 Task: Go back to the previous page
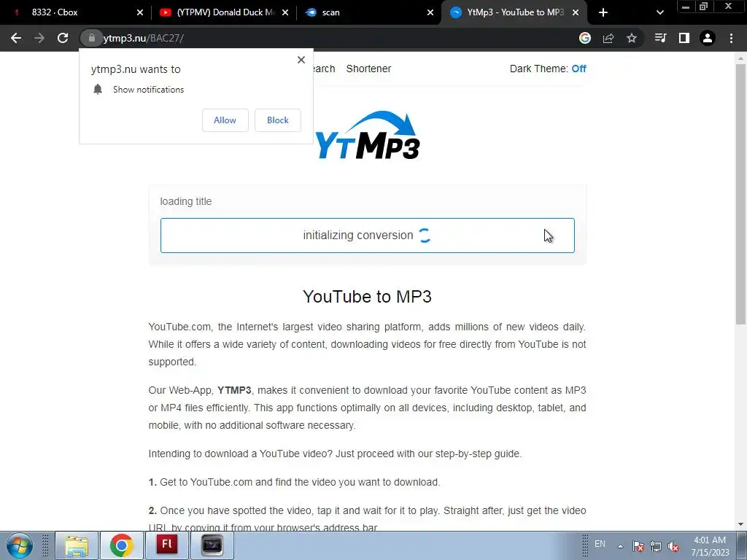16,38
